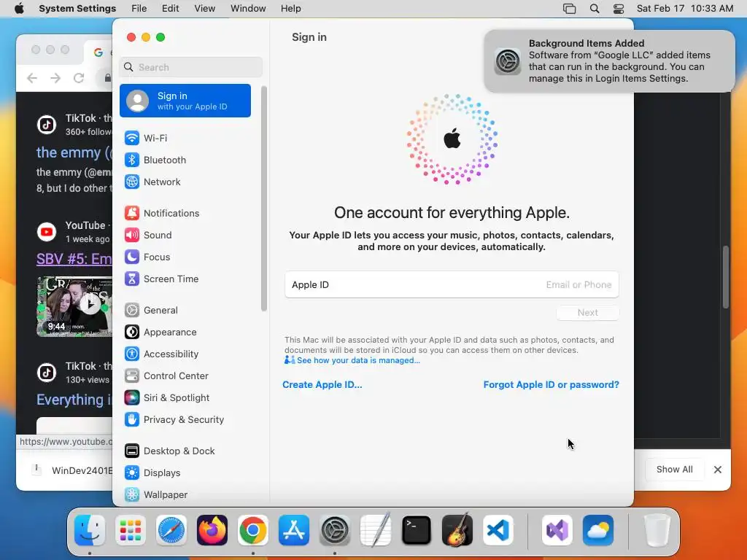Click Show All in Chrome downloads bar

point(674,470)
